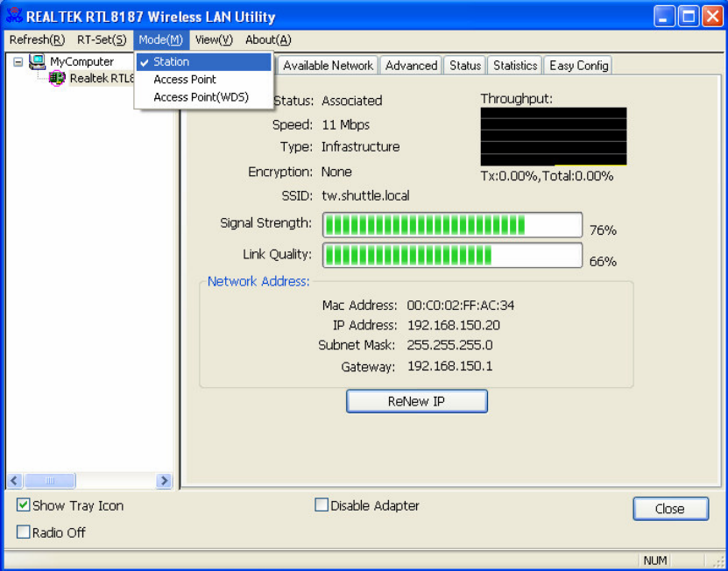Click the Type value Infrastructure
The image size is (728, 571).
(360, 147)
